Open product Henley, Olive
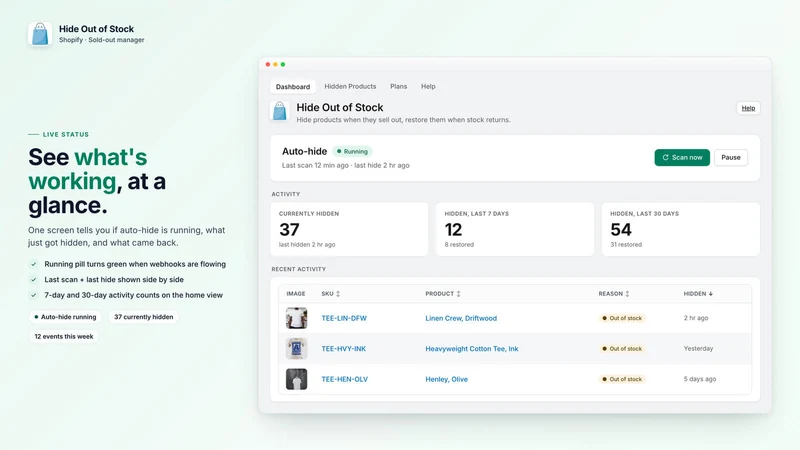The image size is (800, 450). (x=446, y=380)
